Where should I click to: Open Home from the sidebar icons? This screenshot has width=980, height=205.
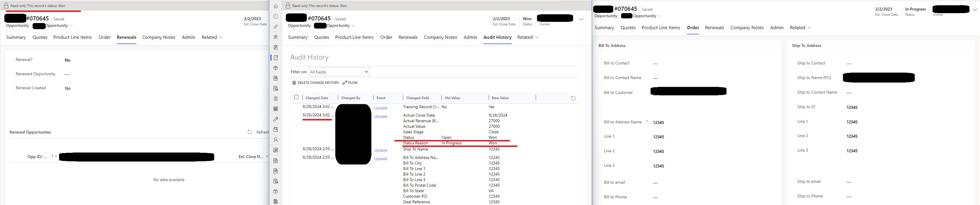[276, 6]
